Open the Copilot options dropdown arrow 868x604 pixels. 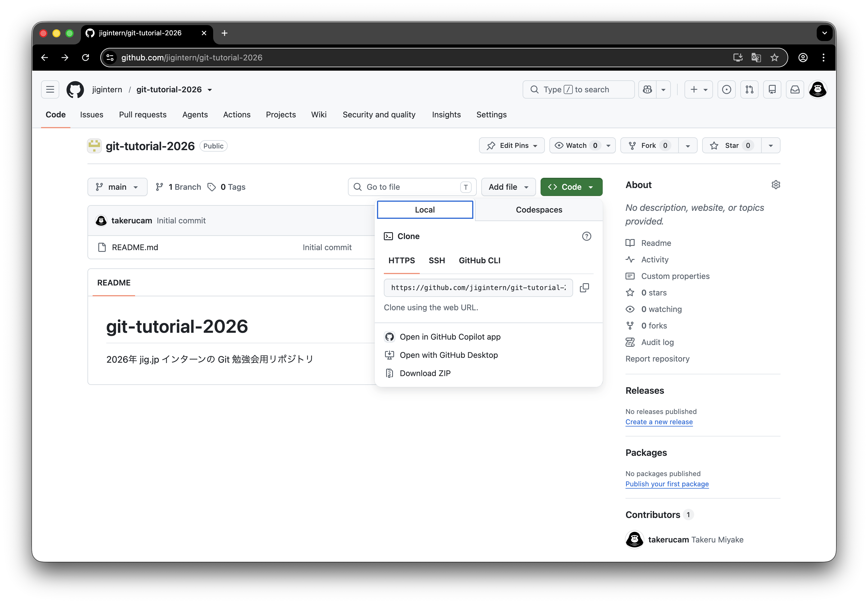[663, 89]
